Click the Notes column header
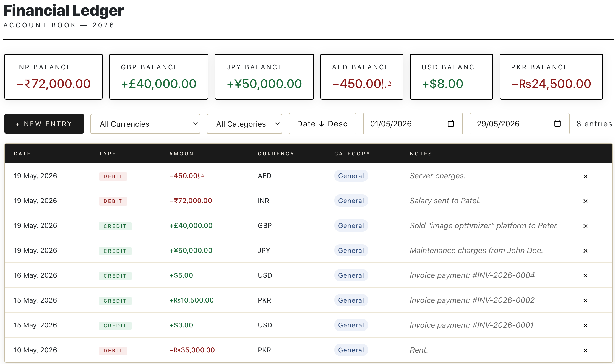The image size is (615, 364). (421, 154)
